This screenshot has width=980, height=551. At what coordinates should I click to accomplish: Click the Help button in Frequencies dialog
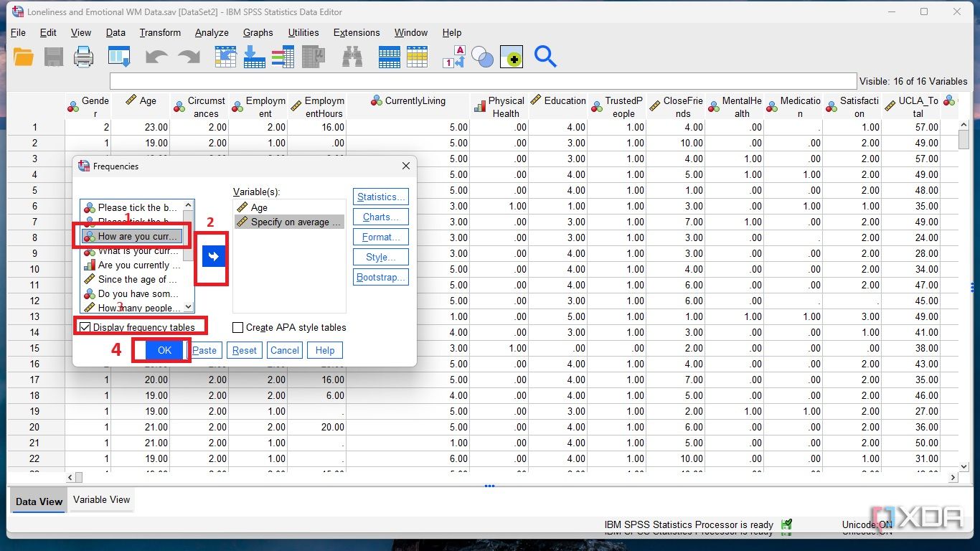pyautogui.click(x=325, y=350)
